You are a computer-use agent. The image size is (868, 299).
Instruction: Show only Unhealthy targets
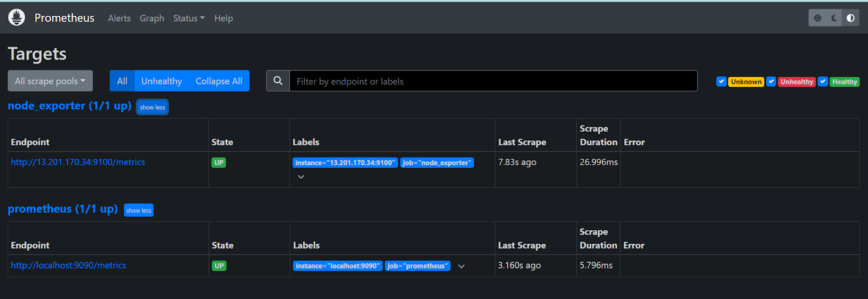click(x=162, y=81)
